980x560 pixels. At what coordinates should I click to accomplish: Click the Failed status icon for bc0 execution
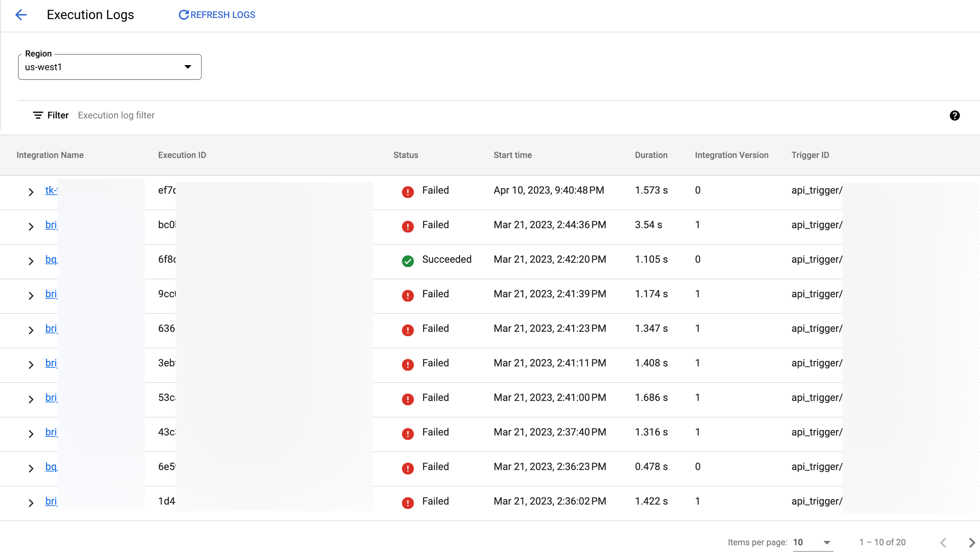coord(409,225)
